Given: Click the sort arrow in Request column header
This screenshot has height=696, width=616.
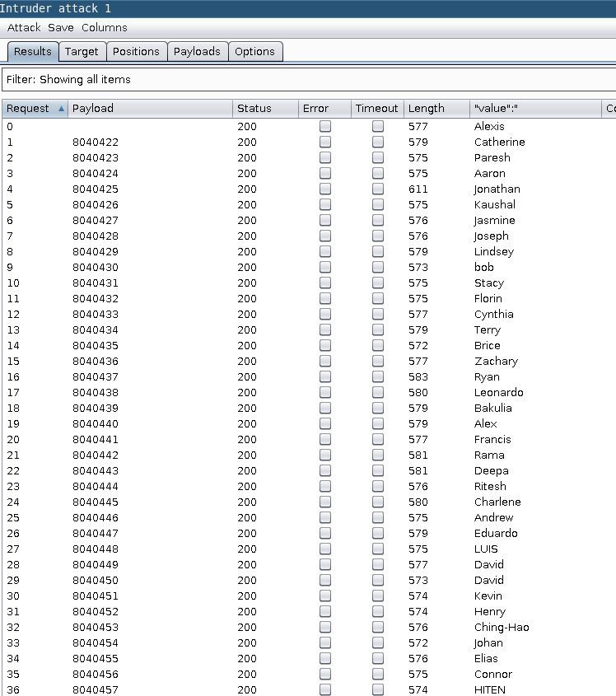Looking at the screenshot, I should click(61, 108).
